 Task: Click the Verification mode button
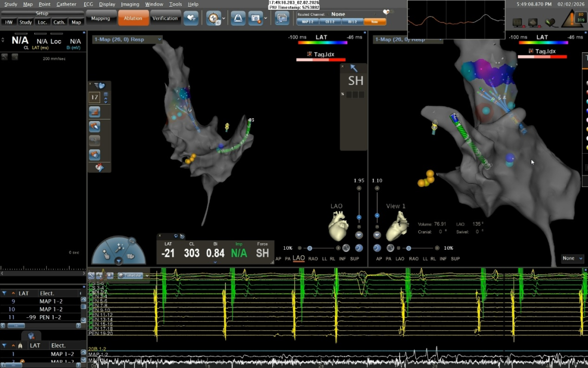[x=165, y=18]
